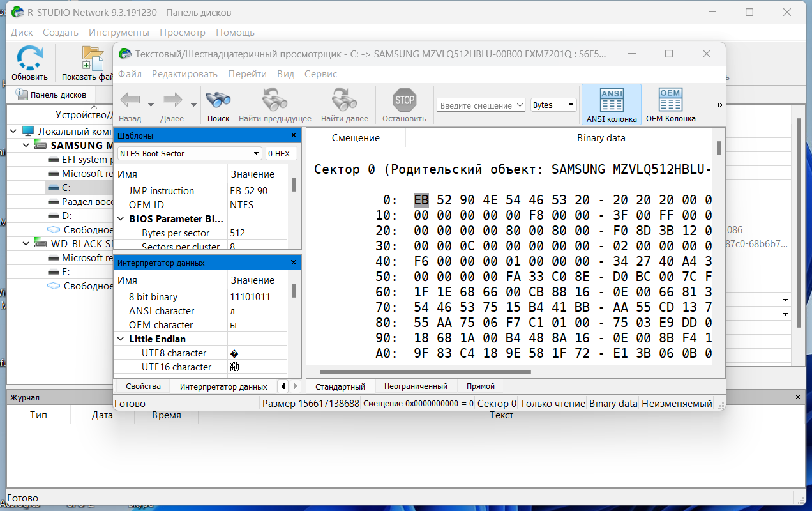Image resolution: width=812 pixels, height=511 pixels.
Task: Toggle the ANSI колонка view
Action: pos(612,105)
